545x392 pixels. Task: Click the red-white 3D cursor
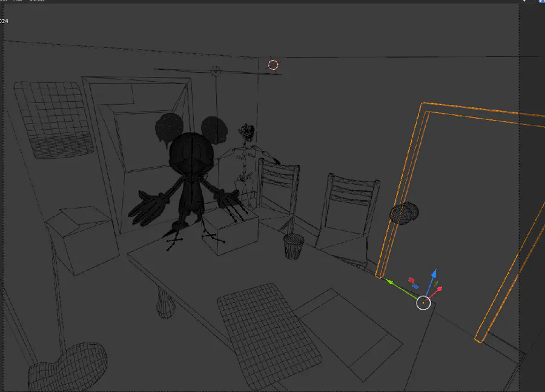[x=273, y=65]
